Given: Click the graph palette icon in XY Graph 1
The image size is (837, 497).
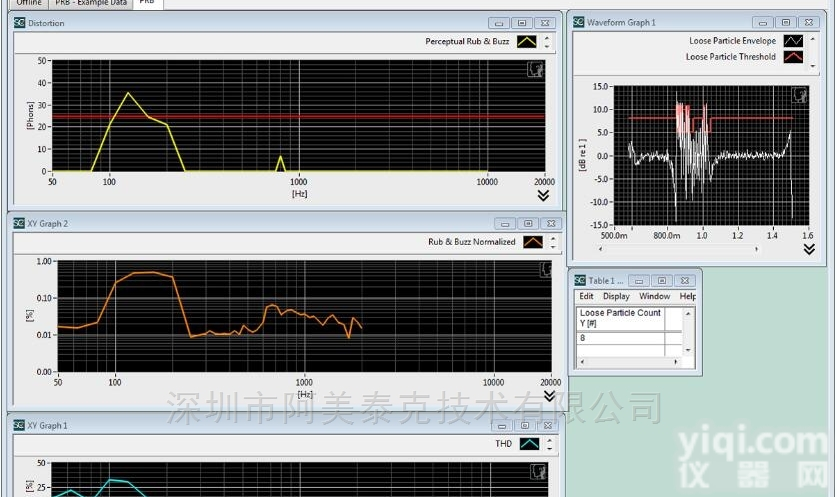Looking at the screenshot, I should coord(538,471).
